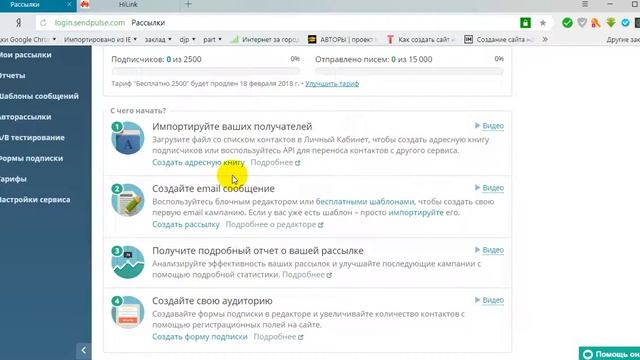The height and width of the screenshot is (360, 640).
Task: Open Формы подписки sidebar entry
Action: pyautogui.click(x=31, y=158)
